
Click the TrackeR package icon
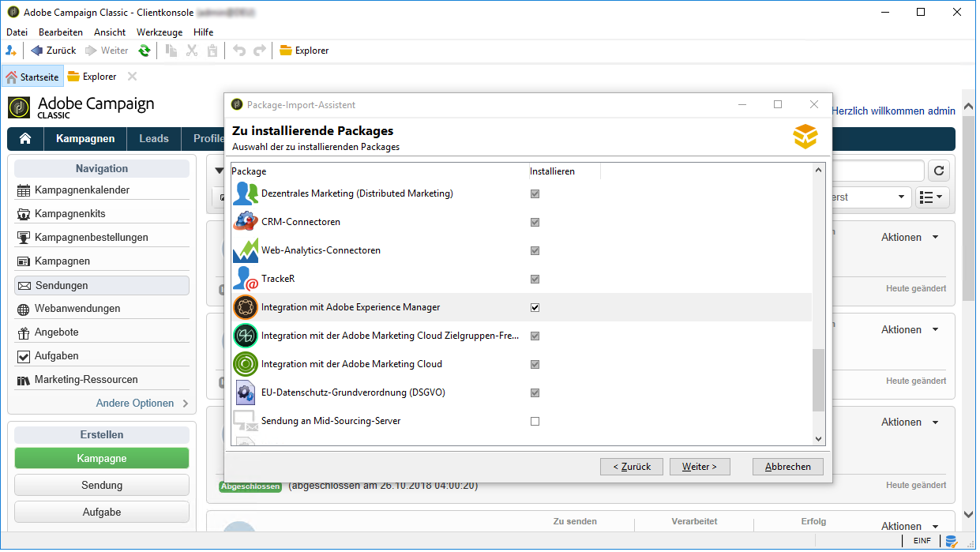point(246,279)
